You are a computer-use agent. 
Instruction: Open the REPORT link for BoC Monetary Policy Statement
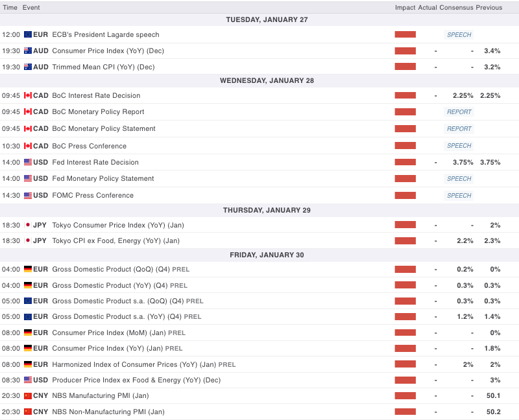click(x=459, y=128)
